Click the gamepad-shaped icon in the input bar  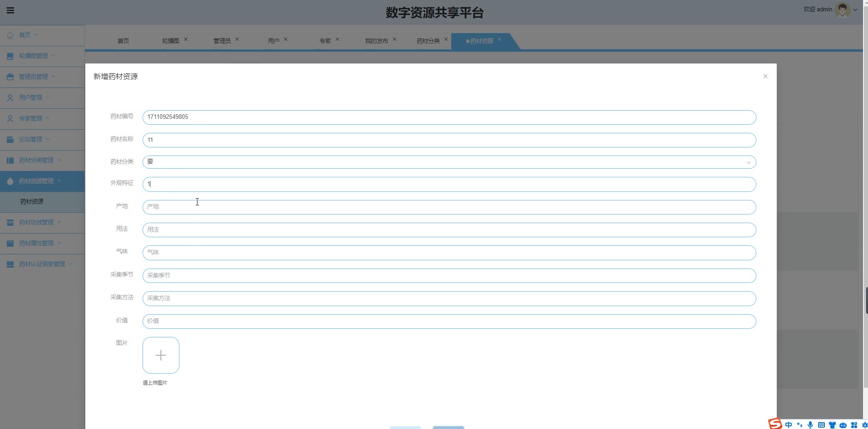point(843,425)
